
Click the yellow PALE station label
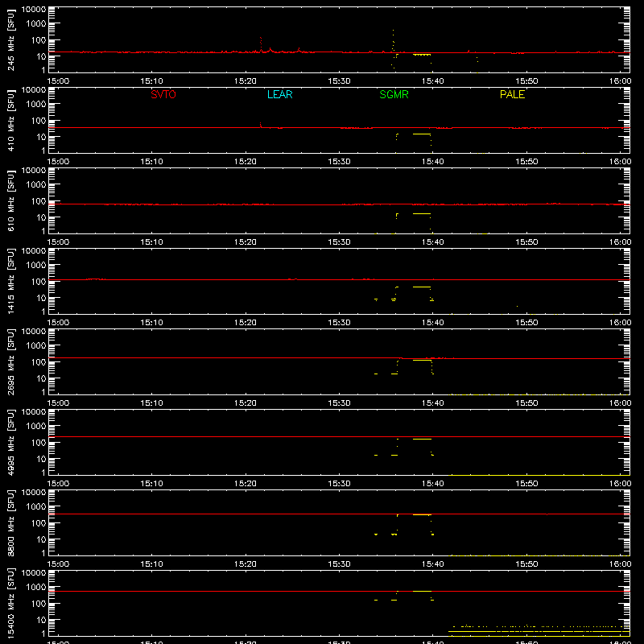pos(512,94)
